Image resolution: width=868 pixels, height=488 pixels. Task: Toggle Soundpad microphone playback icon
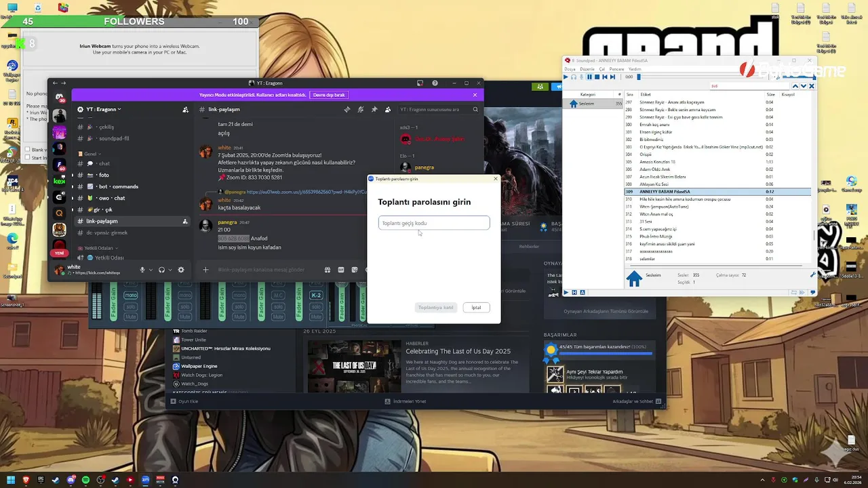582,77
